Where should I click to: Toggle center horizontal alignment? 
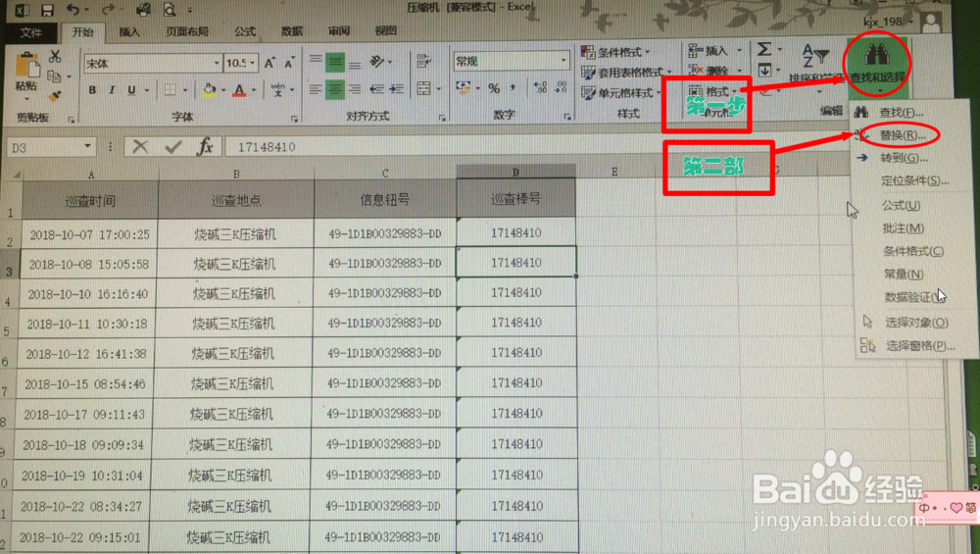335,89
